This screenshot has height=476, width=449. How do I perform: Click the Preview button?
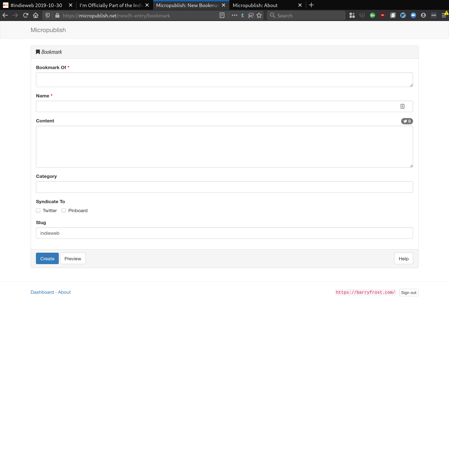(73, 259)
